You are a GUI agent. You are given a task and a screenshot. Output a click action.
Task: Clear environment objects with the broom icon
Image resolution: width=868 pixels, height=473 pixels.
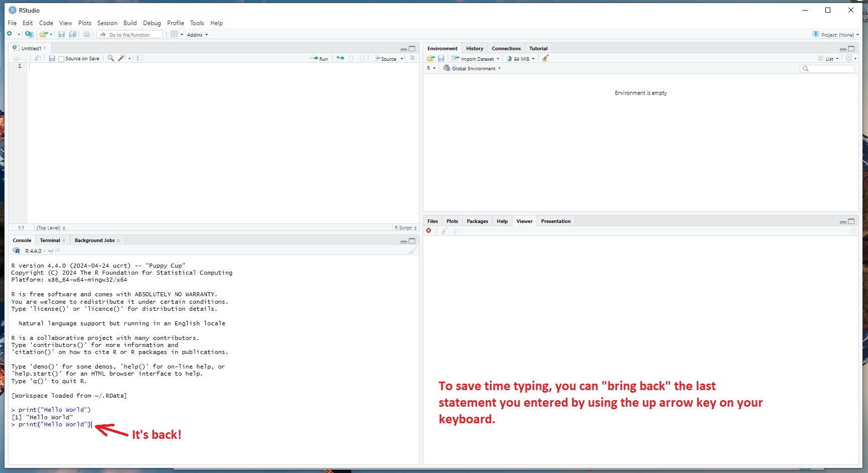pyautogui.click(x=545, y=58)
